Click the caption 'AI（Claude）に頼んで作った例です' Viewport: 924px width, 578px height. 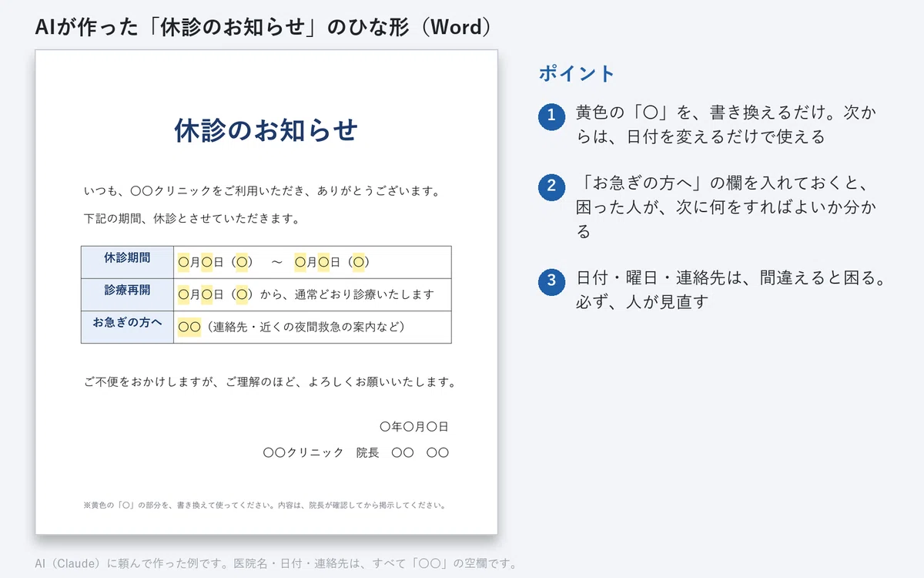pyautogui.click(x=276, y=563)
